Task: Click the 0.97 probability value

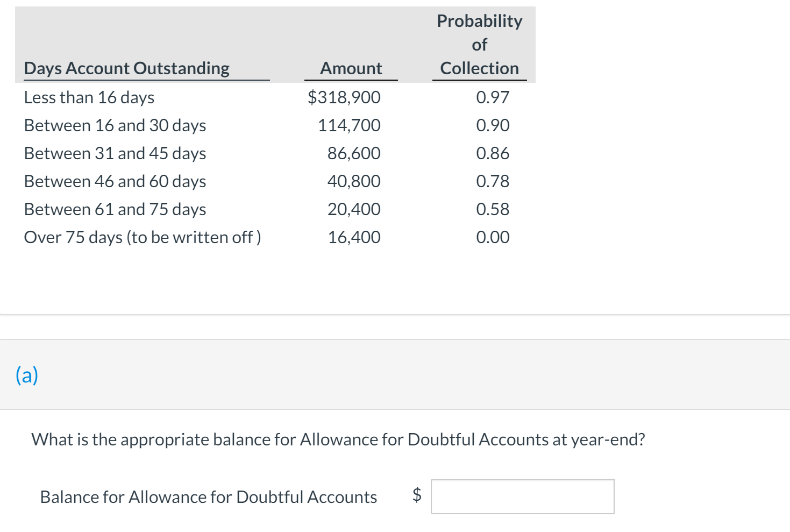Action: [493, 97]
